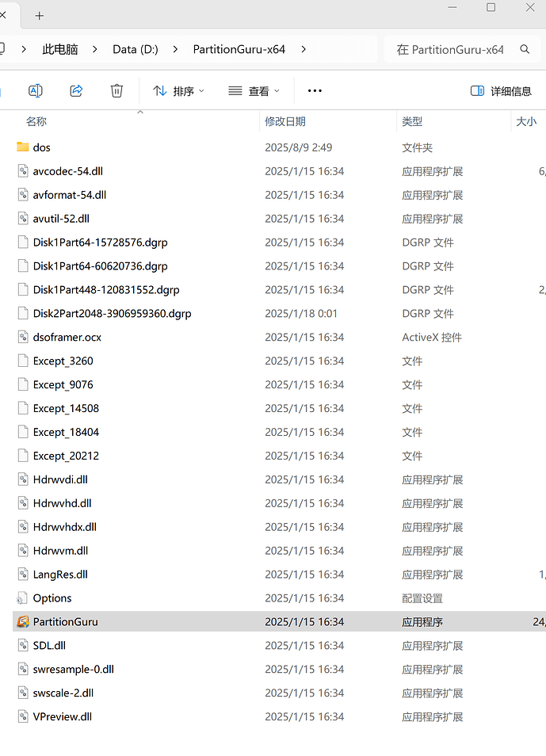Select Disk2Part2048-3906959360.dgrp file icon
Screen dimensions: 546x756
click(x=23, y=313)
